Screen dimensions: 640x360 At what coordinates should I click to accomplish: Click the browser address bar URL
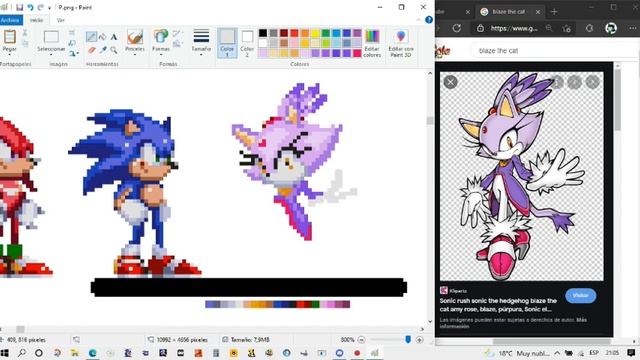click(514, 28)
